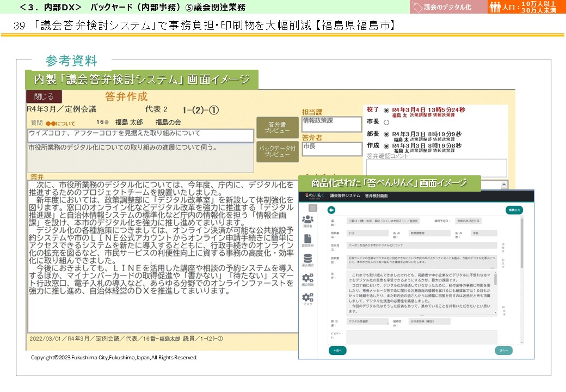Open the 質問答弁 document icon in the sidebar
The image size is (566, 392).
[307, 238]
